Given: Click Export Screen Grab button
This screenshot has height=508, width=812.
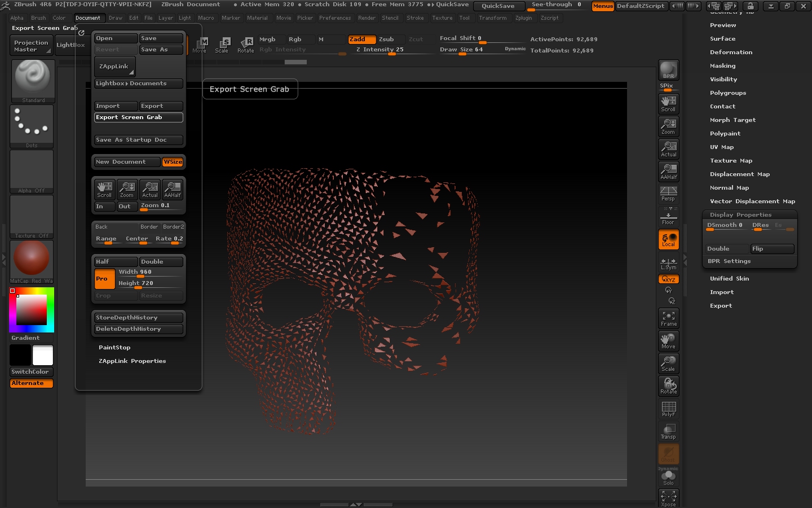Looking at the screenshot, I should pos(139,117).
